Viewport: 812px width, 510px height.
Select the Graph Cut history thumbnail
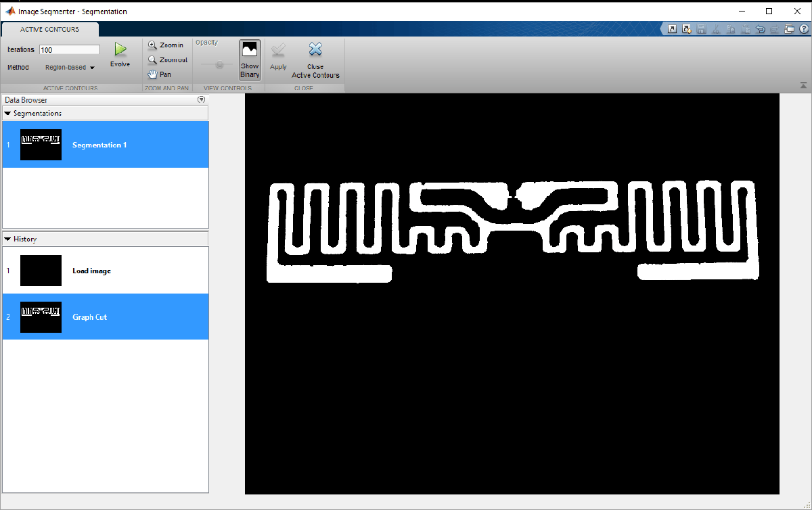click(41, 317)
